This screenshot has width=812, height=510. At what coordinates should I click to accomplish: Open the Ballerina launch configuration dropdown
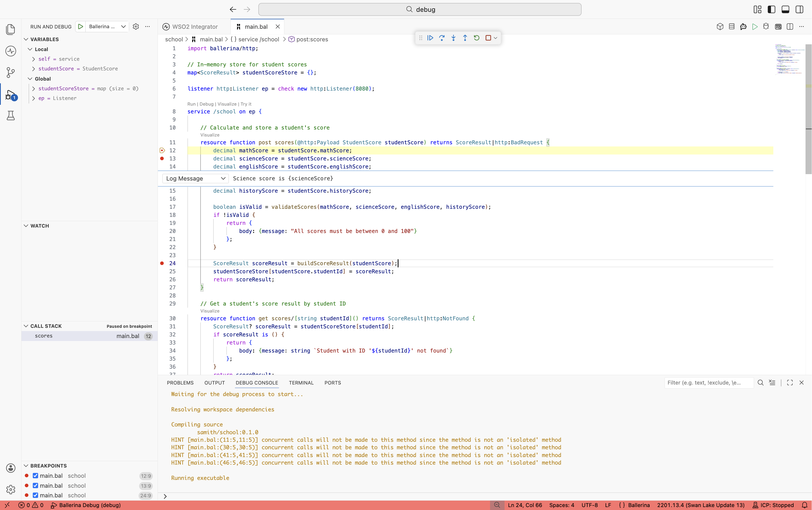pyautogui.click(x=107, y=26)
